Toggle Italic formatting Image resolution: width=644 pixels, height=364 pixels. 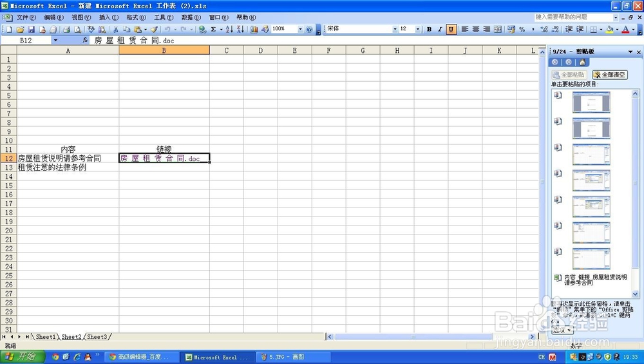coord(440,29)
